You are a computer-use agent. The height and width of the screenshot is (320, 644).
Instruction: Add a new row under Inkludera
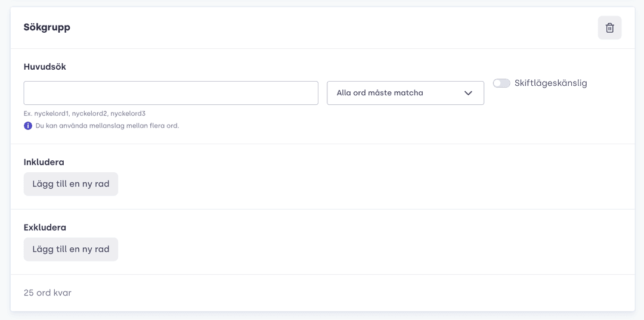pyautogui.click(x=70, y=184)
